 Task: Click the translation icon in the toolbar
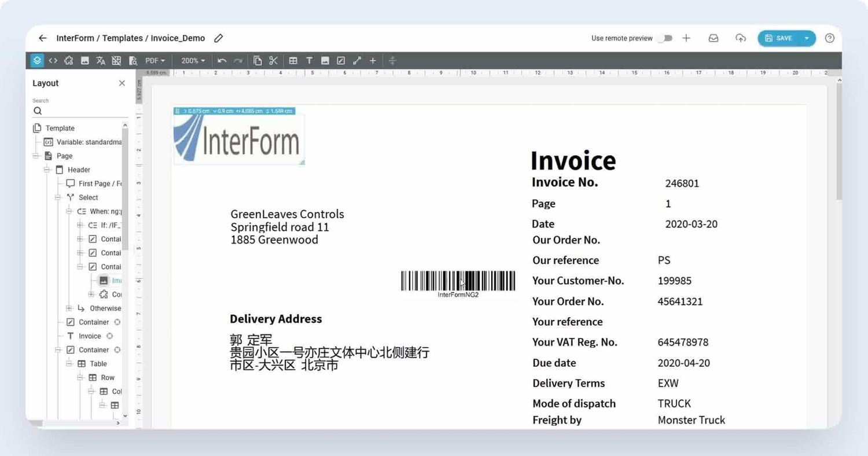click(100, 60)
